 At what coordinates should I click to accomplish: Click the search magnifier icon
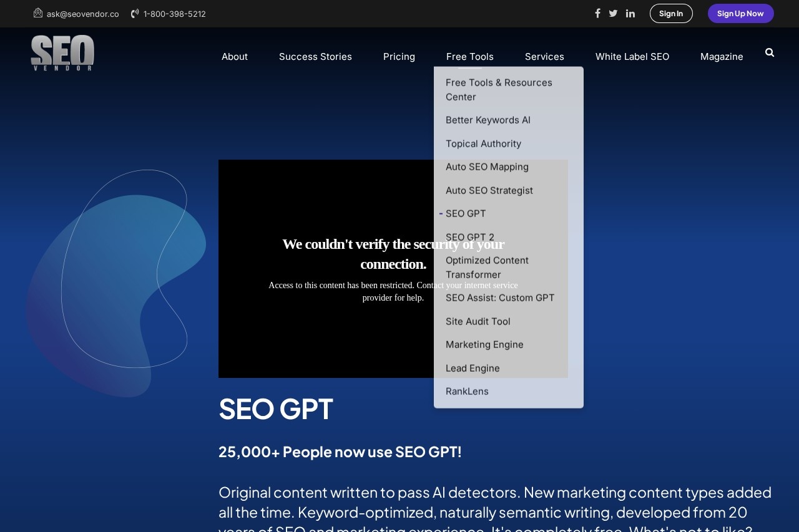(769, 53)
